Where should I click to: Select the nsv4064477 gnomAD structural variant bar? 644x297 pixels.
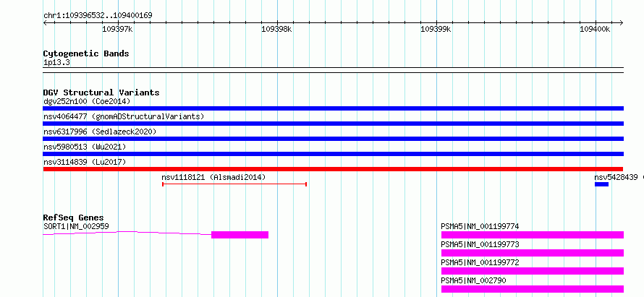click(333, 124)
